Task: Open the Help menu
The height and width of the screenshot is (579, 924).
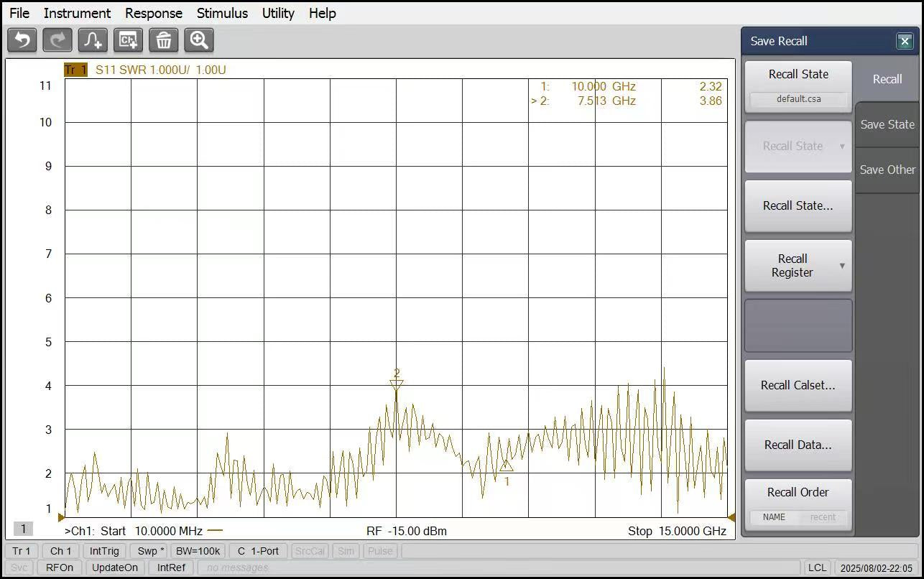Action: 323,13
